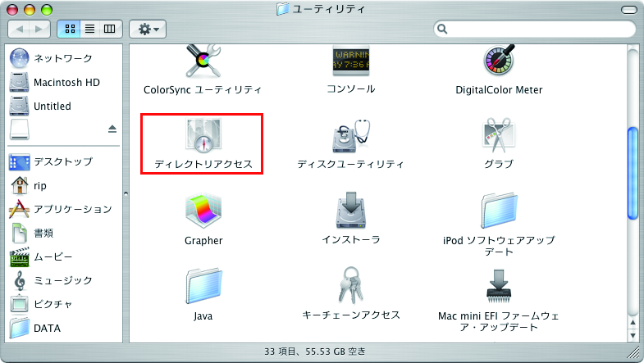Open ColorSync ユーティリティ icon
Viewport: 644px width, 363px height.
203,61
